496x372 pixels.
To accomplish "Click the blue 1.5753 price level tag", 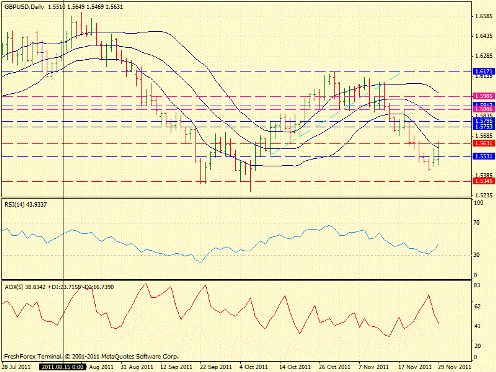I will coord(484,127).
